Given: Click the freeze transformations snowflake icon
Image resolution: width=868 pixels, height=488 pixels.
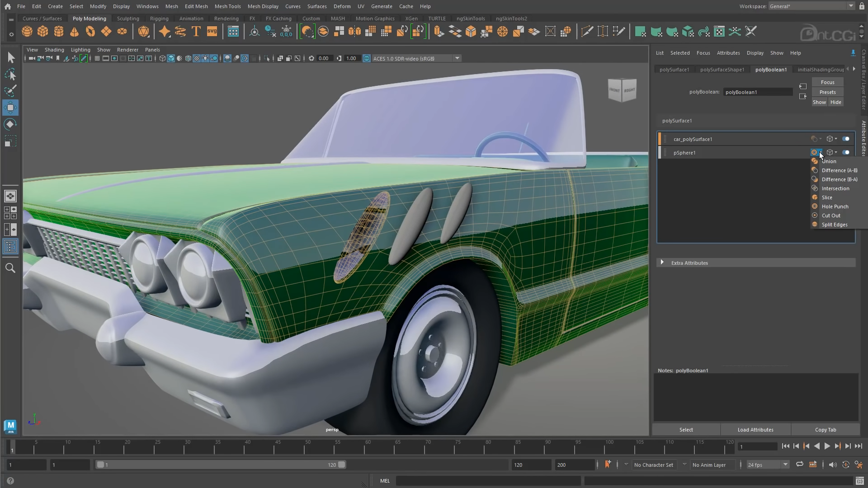Looking at the screenshot, I should point(286,32).
